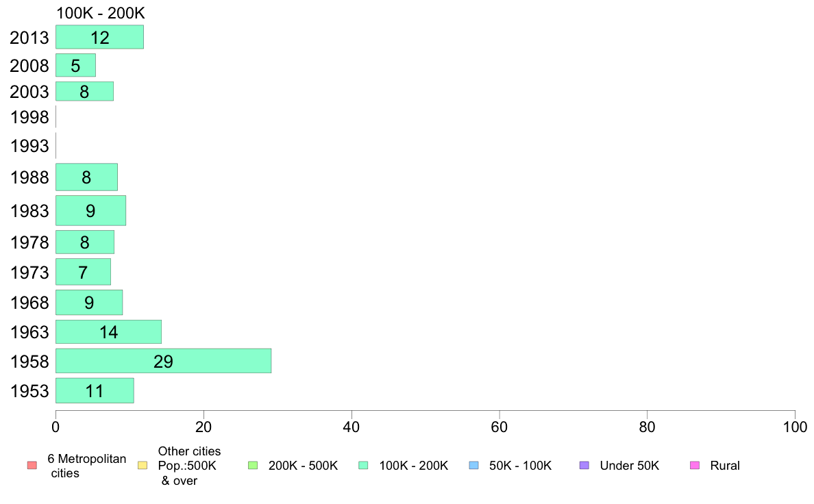814x504 pixels.
Task: Select the Rural legend label
Action: (x=725, y=466)
